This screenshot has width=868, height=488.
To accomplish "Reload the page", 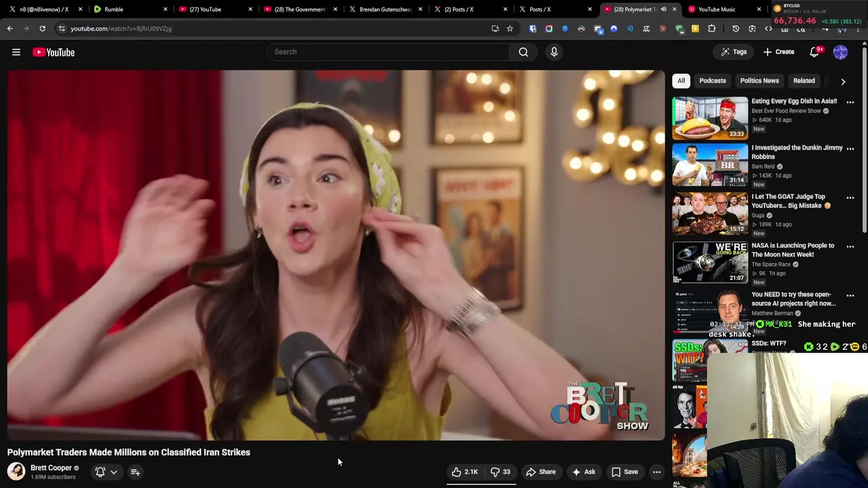I will click(x=42, y=28).
